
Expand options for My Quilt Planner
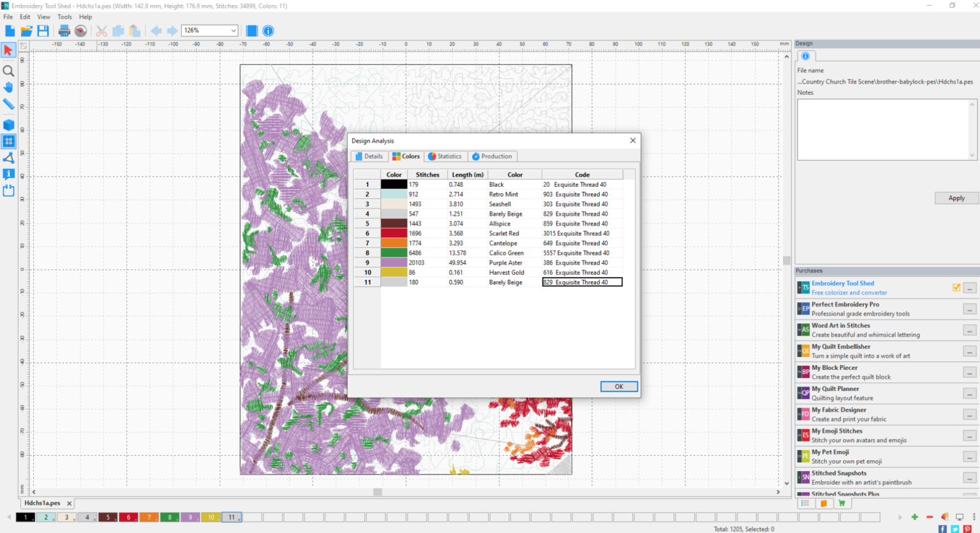click(x=969, y=393)
